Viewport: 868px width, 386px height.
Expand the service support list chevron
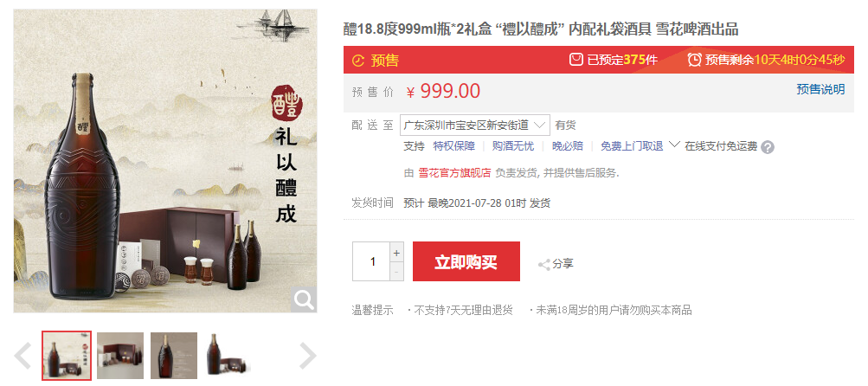673,145
